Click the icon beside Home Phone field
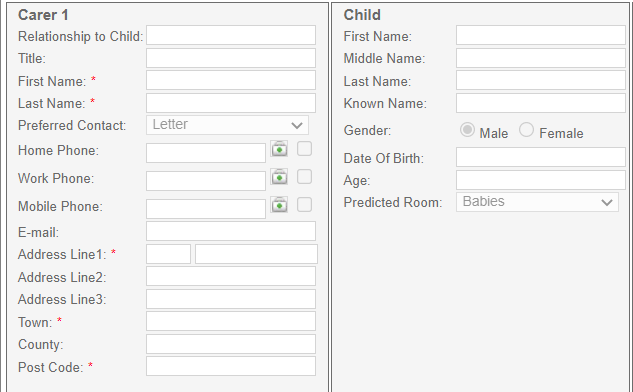This screenshot has width=633, height=392. tap(279, 149)
